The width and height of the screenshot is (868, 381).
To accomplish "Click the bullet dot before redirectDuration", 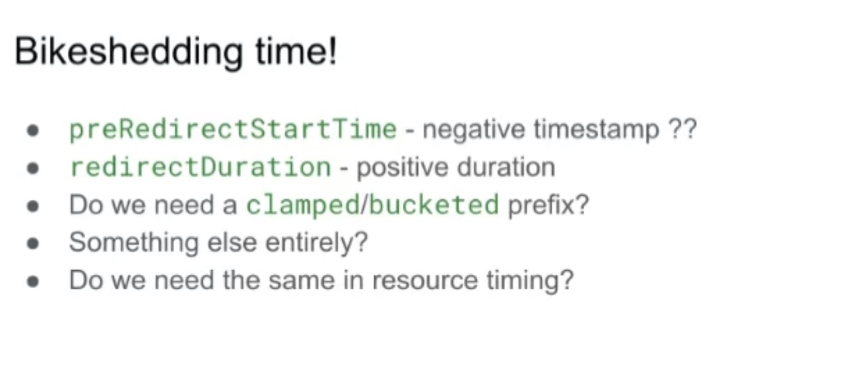I will (x=32, y=168).
